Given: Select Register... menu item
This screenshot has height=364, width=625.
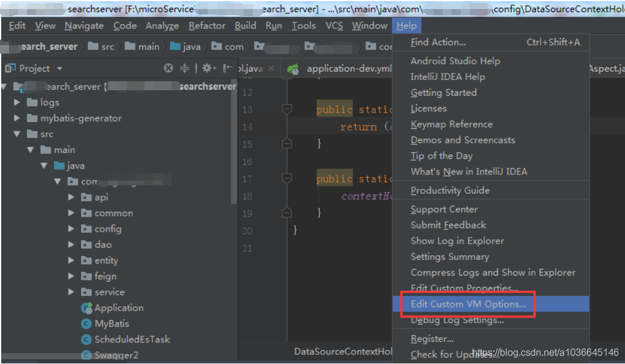Looking at the screenshot, I should [x=491, y=339].
